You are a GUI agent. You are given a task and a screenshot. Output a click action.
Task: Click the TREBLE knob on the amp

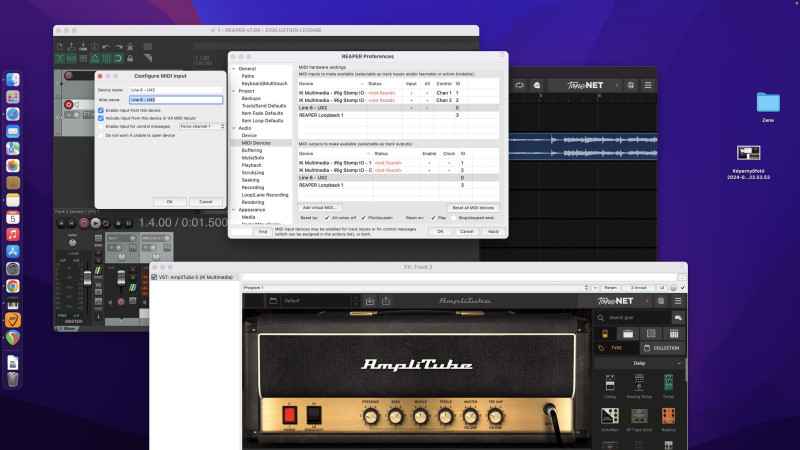(x=445, y=416)
